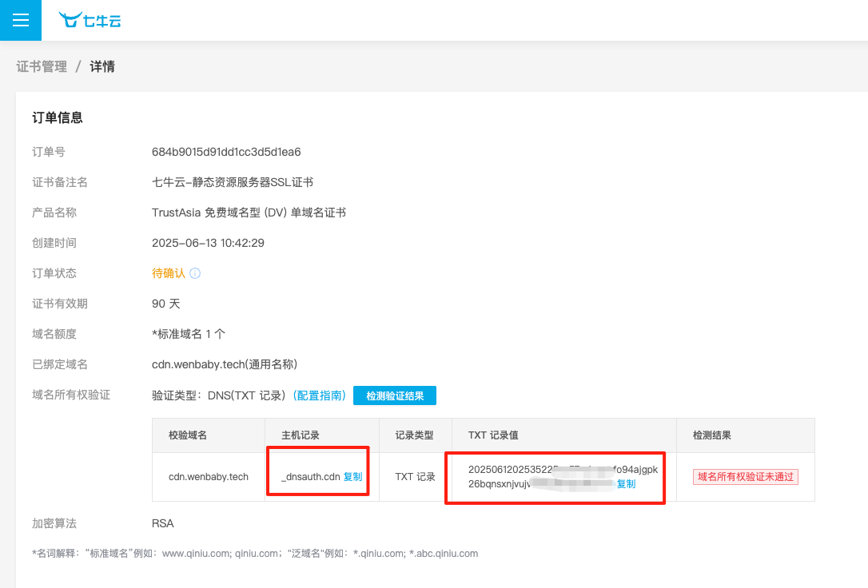The width and height of the screenshot is (868, 588).
Task: Click the 主机记录 column header
Action: point(300,435)
